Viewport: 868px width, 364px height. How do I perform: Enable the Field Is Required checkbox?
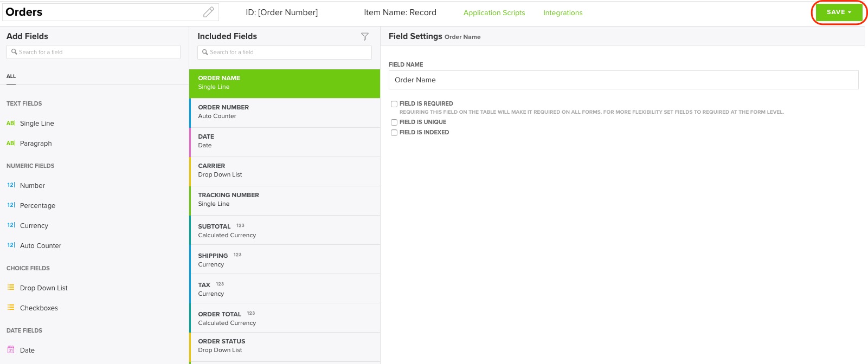point(394,103)
